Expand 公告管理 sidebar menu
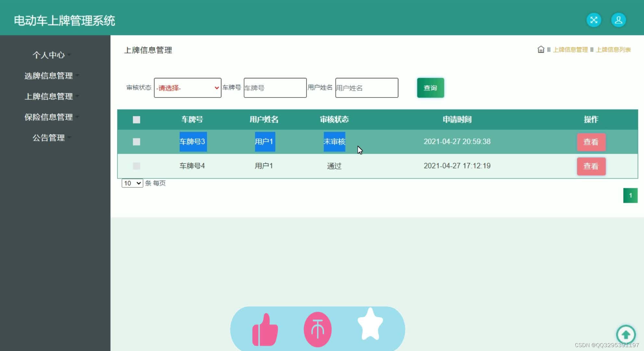 coord(51,138)
